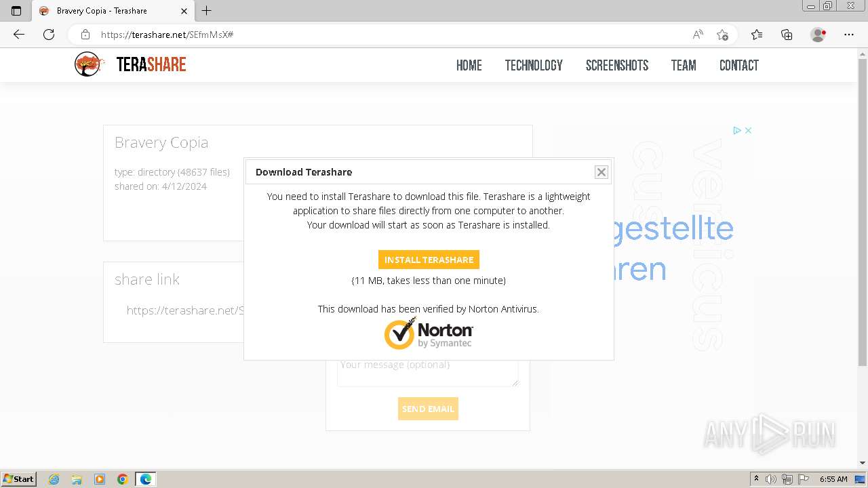Open File Explorer from taskbar
Image resolution: width=868 pixels, height=488 pixels.
[77, 479]
